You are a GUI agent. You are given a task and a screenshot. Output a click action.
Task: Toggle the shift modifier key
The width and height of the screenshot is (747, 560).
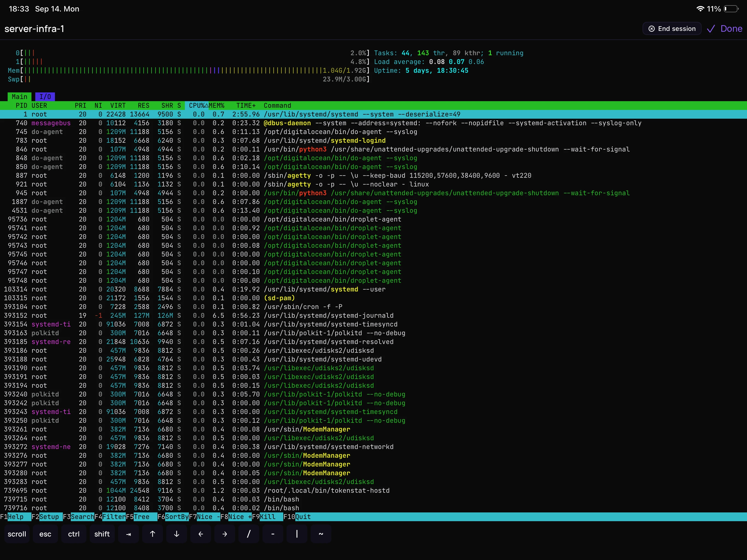pyautogui.click(x=102, y=534)
